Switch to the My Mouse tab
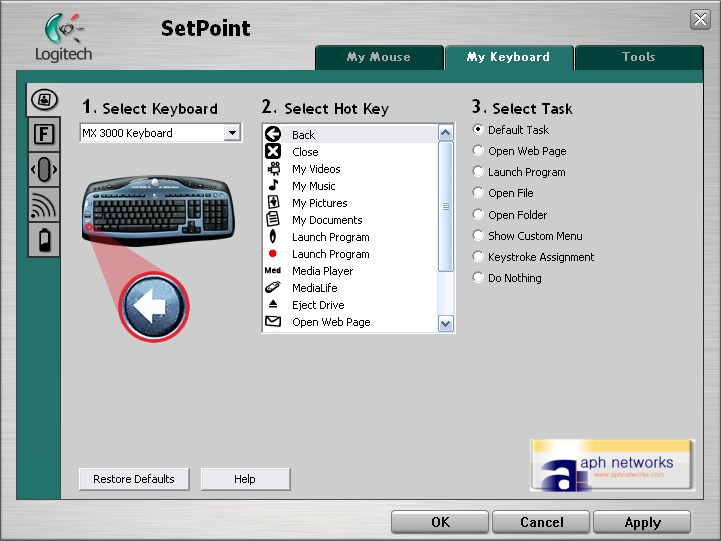The image size is (721, 541). (x=378, y=57)
